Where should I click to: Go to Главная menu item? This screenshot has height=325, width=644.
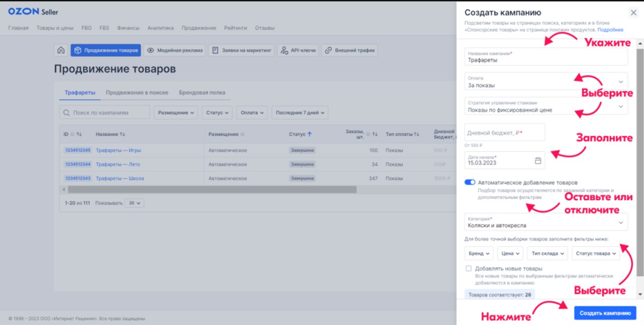pyautogui.click(x=18, y=28)
